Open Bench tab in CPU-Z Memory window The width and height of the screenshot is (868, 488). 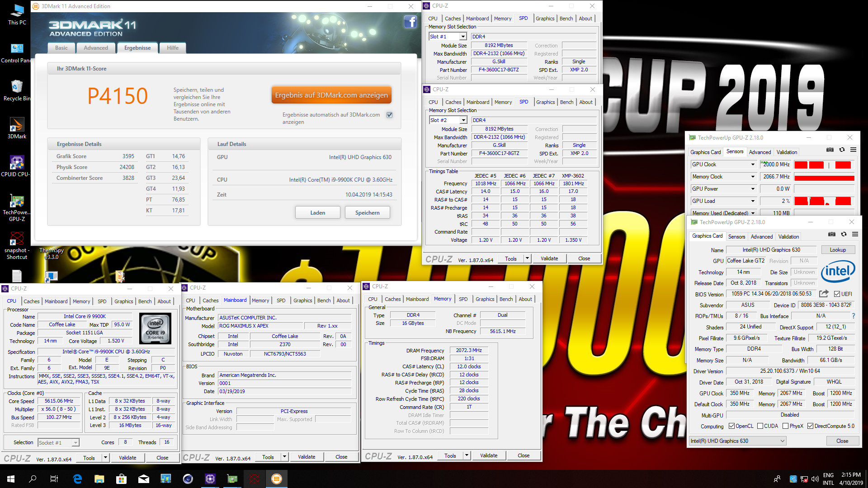pyautogui.click(x=506, y=299)
